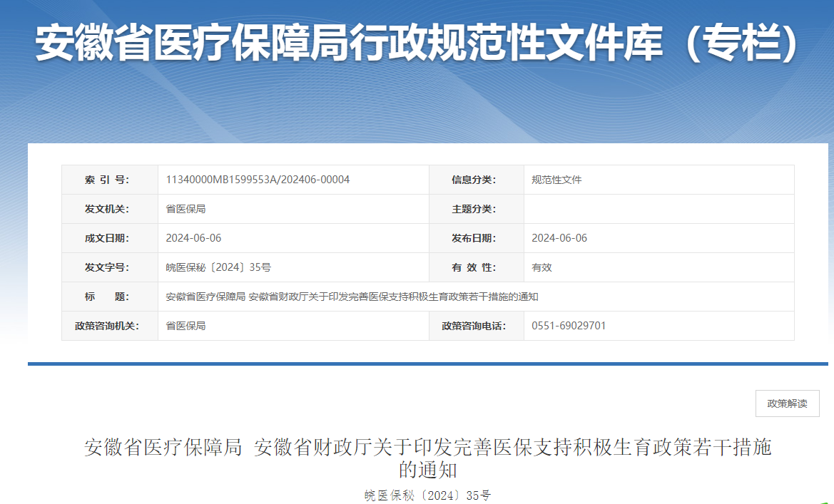The image size is (834, 504).
Task: Click the 成文日期 label cell
Action: 110,238
